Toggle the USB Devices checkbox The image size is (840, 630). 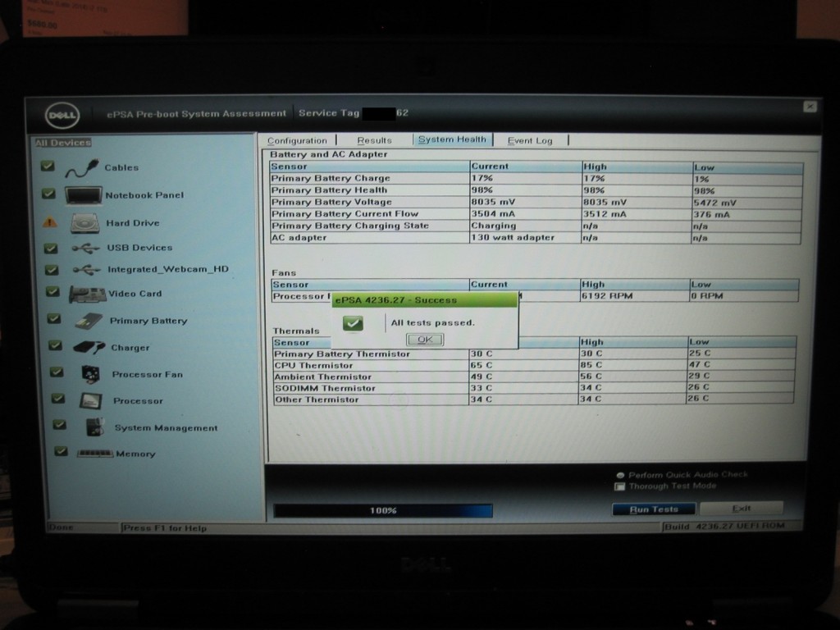(x=51, y=248)
